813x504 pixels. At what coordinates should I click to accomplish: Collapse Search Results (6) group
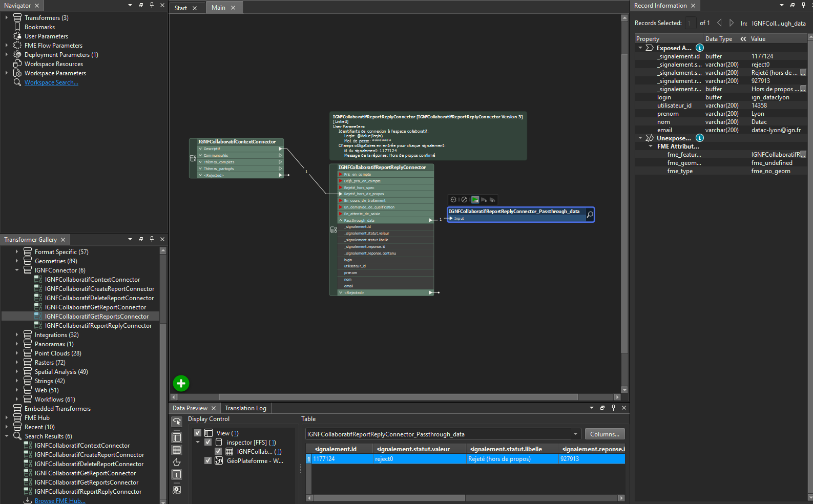point(7,436)
